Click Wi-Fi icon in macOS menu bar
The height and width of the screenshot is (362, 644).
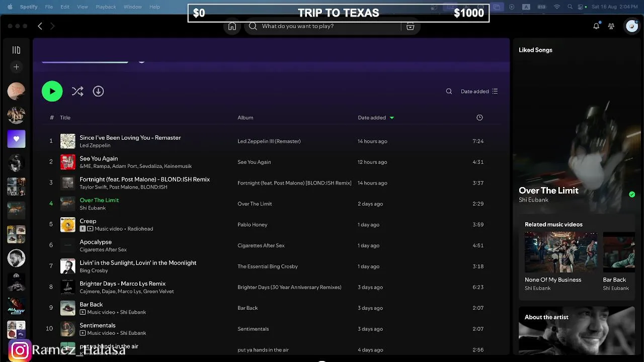pyautogui.click(x=557, y=7)
